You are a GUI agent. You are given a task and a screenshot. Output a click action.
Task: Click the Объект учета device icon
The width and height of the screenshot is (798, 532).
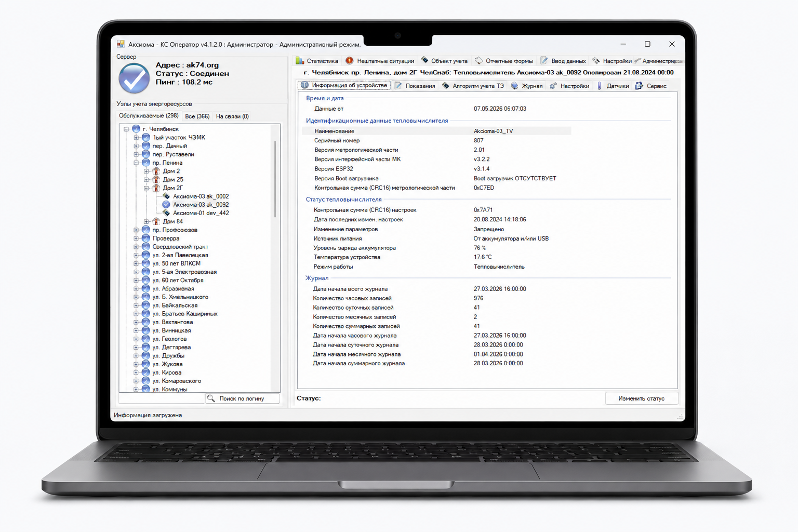point(424,60)
